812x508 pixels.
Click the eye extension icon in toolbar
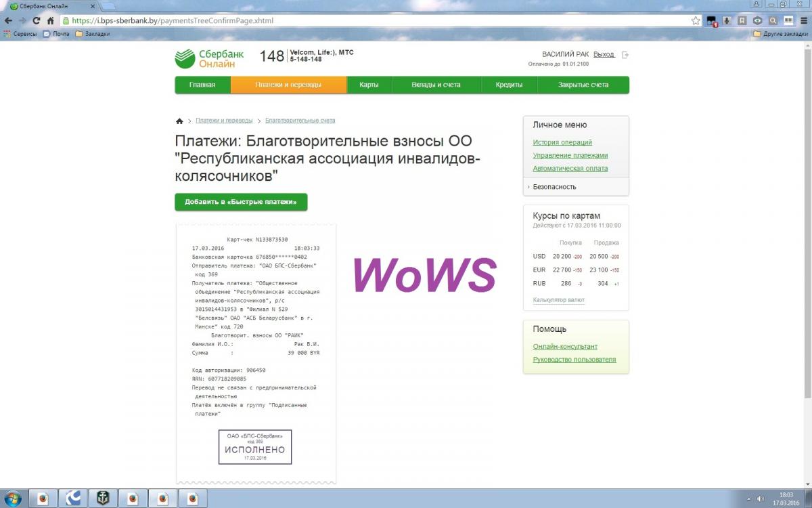tap(757, 20)
